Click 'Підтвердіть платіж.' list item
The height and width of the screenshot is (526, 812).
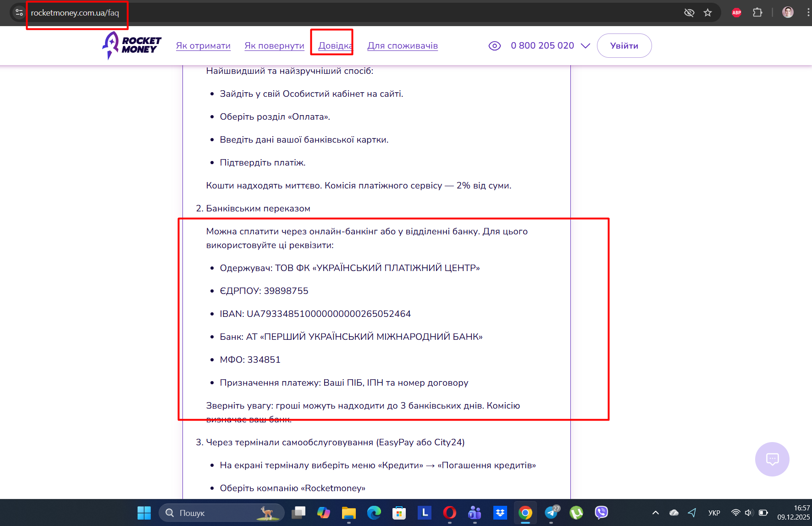pyautogui.click(x=263, y=162)
